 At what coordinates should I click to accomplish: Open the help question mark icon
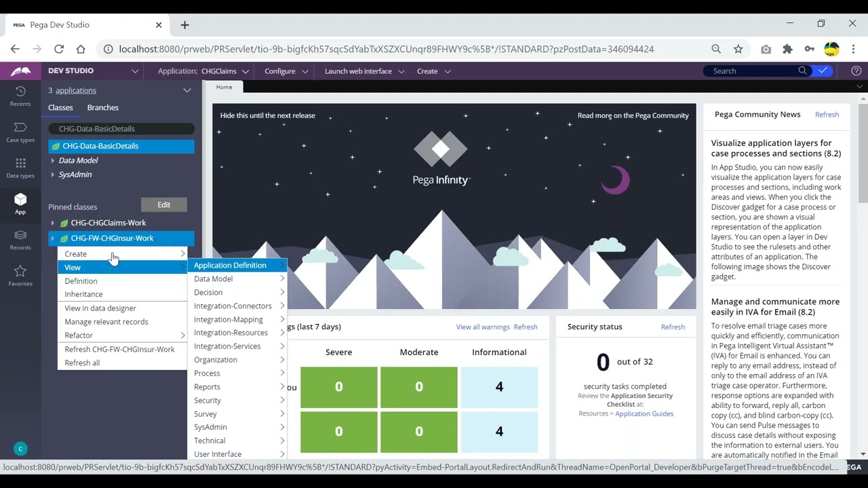(x=856, y=70)
